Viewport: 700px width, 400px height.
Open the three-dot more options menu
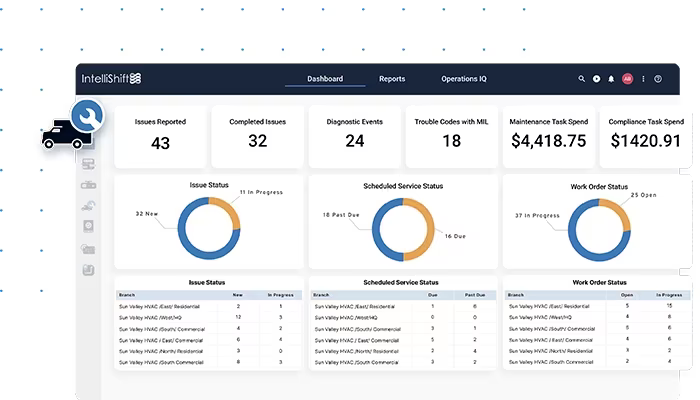643,79
